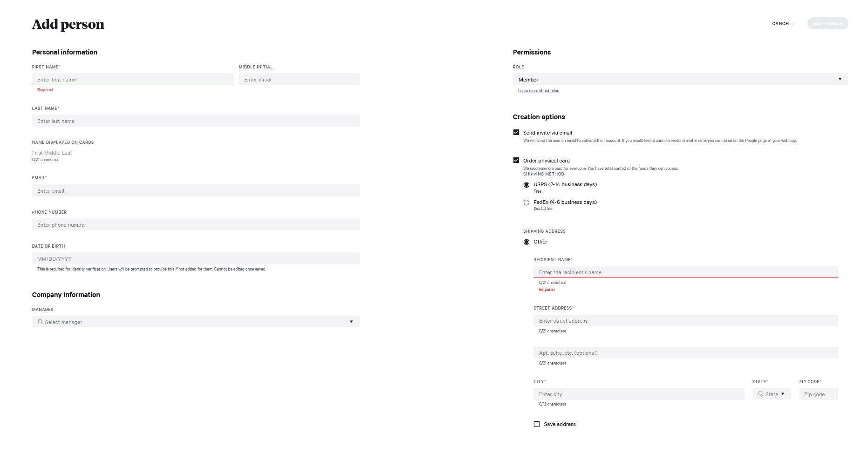This screenshot has height=460, width=868.
Task: Expand the Select manager dropdown
Action: 351,322
